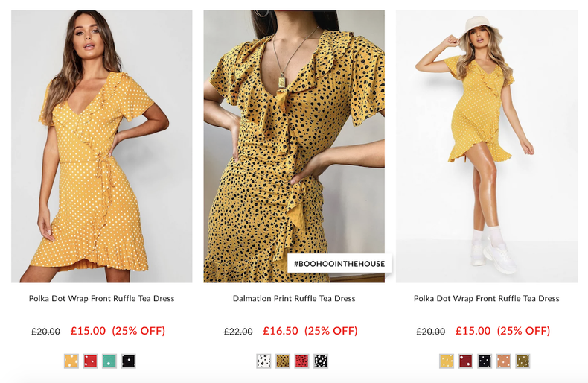Pick black swatch next to the green swatch
Image resolution: width=588 pixels, height=383 pixels.
pyautogui.click(x=129, y=361)
